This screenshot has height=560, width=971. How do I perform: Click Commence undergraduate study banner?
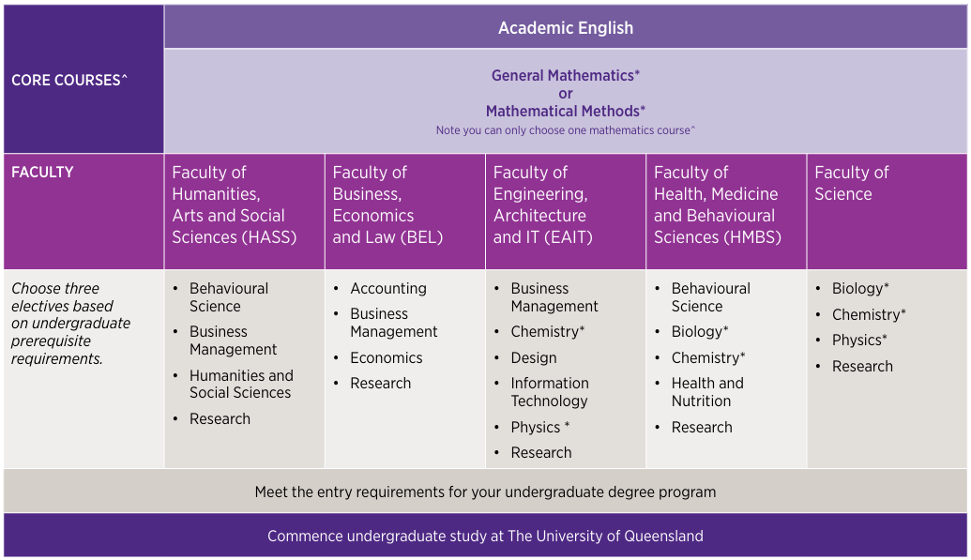[486, 536]
